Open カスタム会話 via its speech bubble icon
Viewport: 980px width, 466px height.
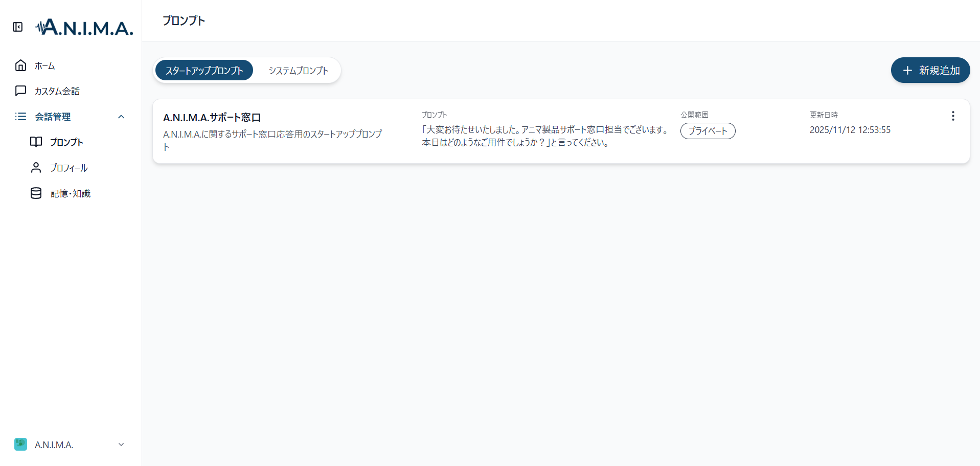click(x=20, y=91)
